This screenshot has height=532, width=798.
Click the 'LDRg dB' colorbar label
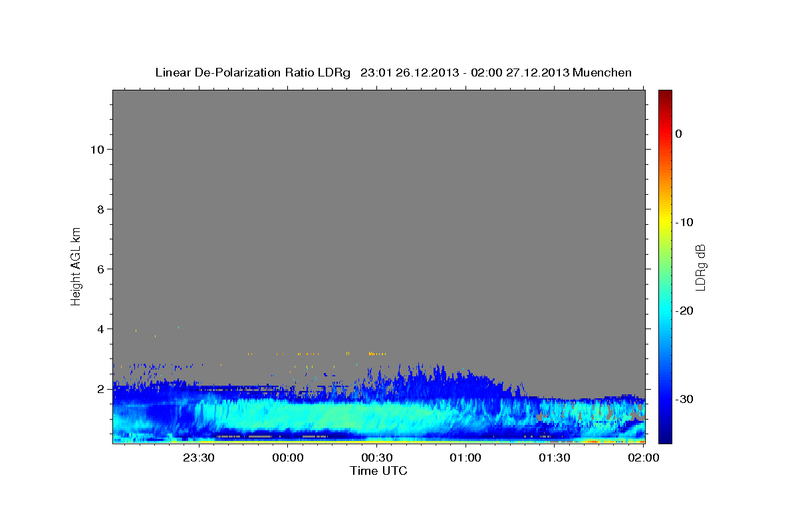[700, 267]
